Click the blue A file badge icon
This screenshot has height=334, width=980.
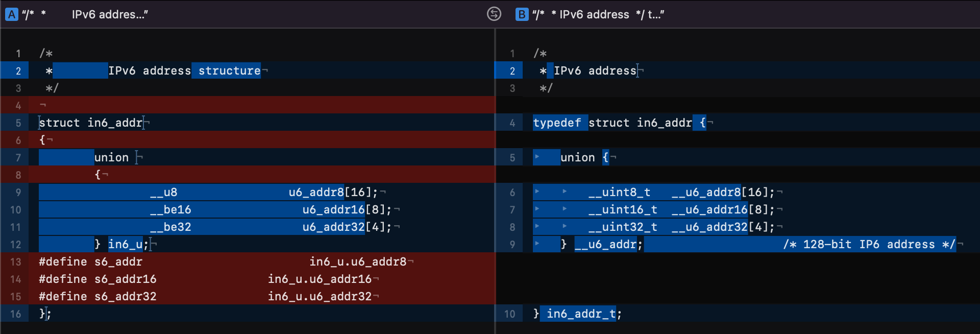click(12, 14)
